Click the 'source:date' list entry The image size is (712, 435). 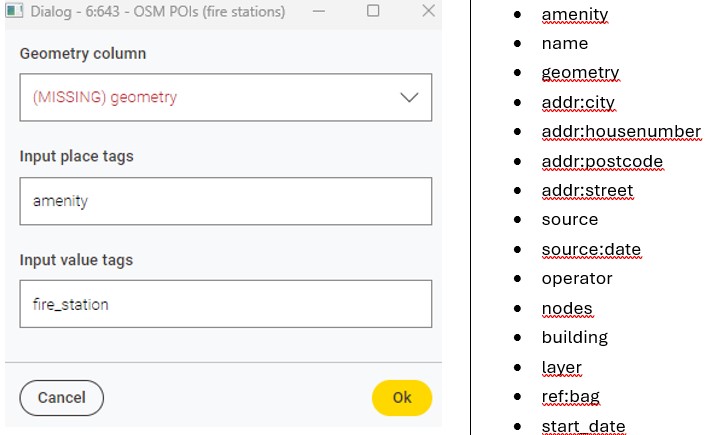coord(591,249)
